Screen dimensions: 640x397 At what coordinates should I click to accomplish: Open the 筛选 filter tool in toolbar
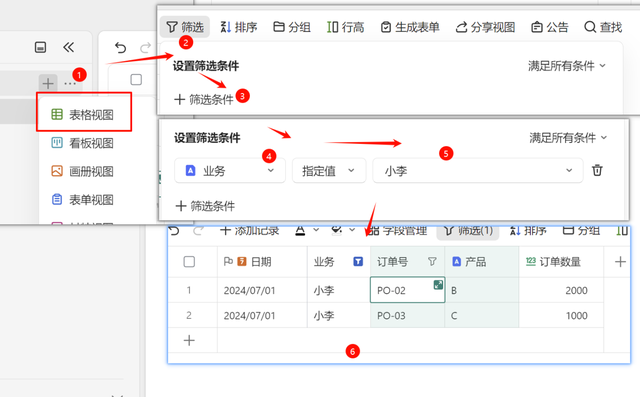click(x=184, y=27)
